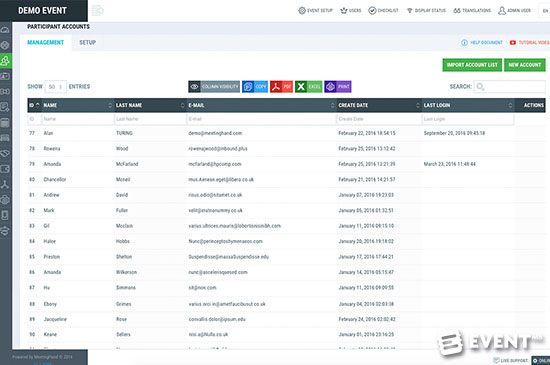Export table via PDF button
The height and width of the screenshot is (365, 550).
coord(281,87)
